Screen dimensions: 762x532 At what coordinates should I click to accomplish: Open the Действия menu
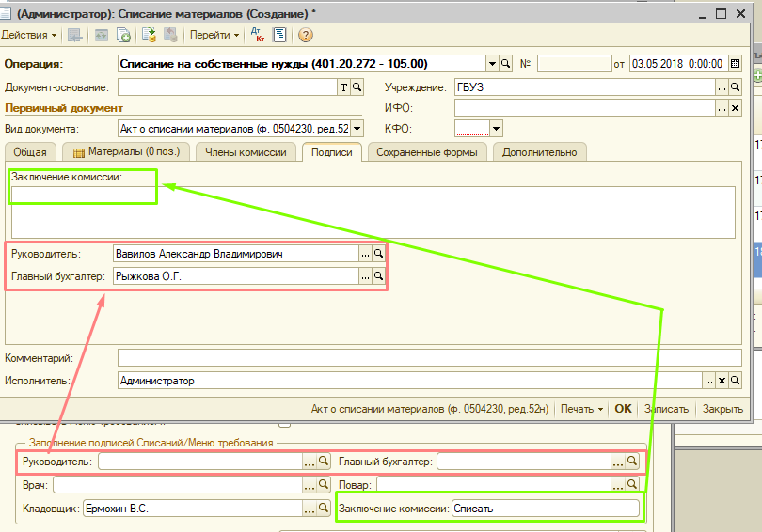pyautogui.click(x=28, y=35)
